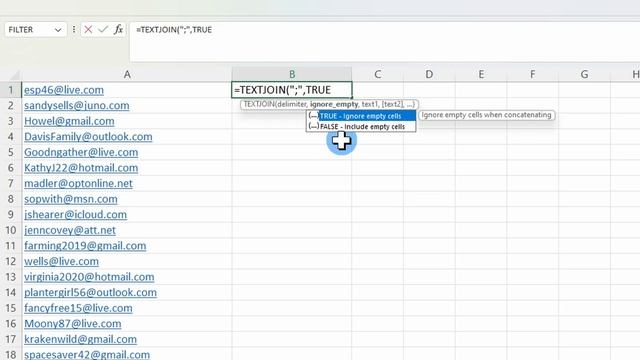Click the delimiter argument in tooltip
This screenshot has height=360, width=640.
[x=291, y=104]
